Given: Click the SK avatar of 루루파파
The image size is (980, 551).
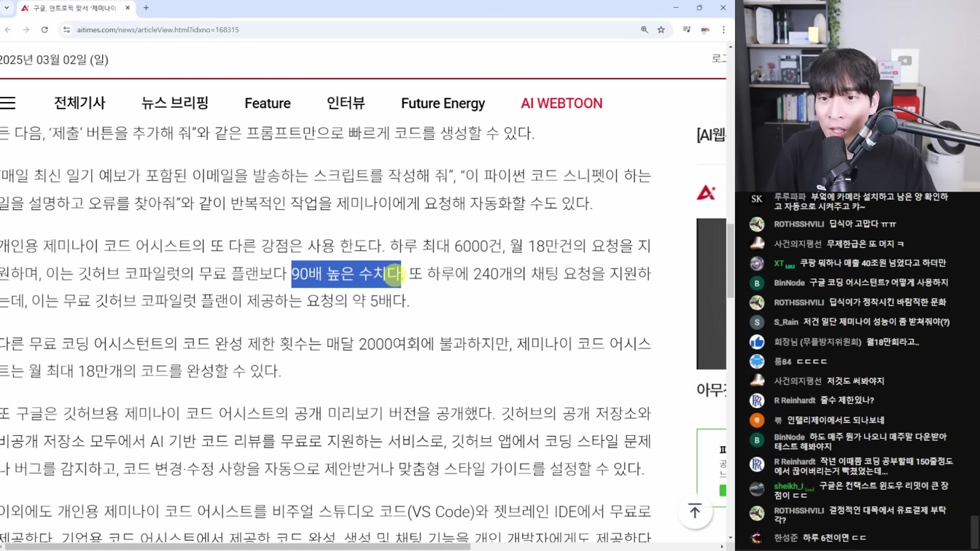Looking at the screenshot, I should (757, 199).
